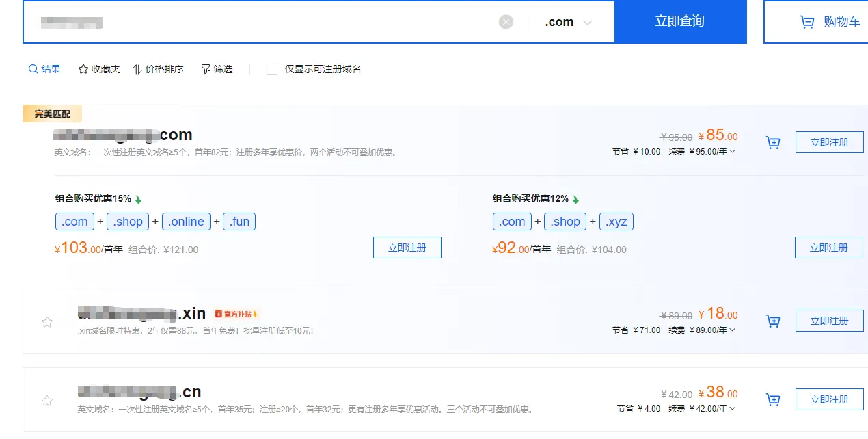868x439 pixels.
Task: Add the matched .com domain to cart
Action: pyautogui.click(x=773, y=142)
